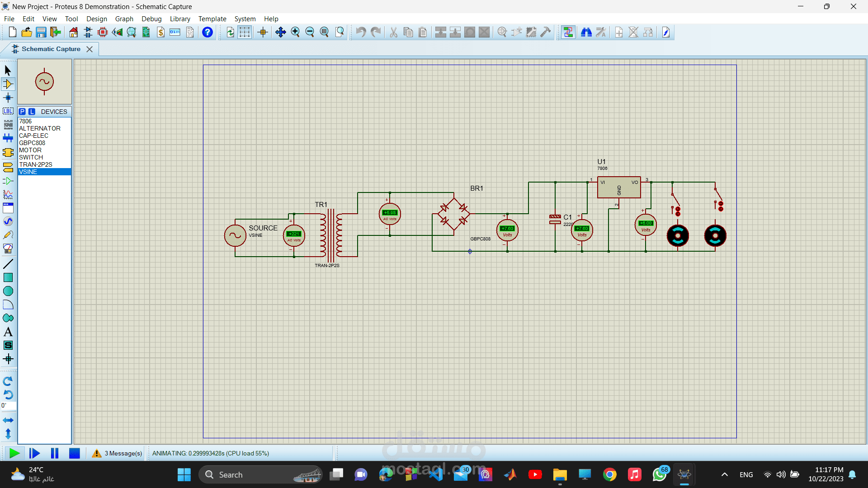Toggle the snap grid display

pos(245,32)
